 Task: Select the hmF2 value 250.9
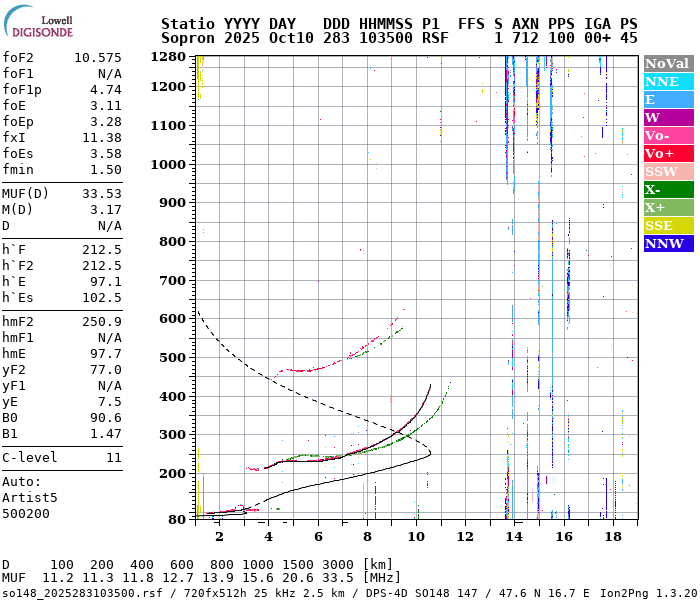click(101, 322)
